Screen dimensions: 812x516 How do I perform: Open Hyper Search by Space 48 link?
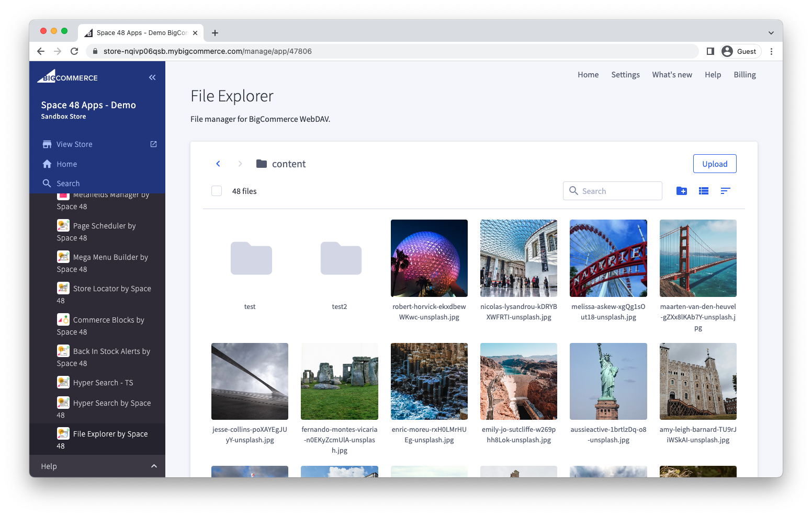(x=104, y=409)
